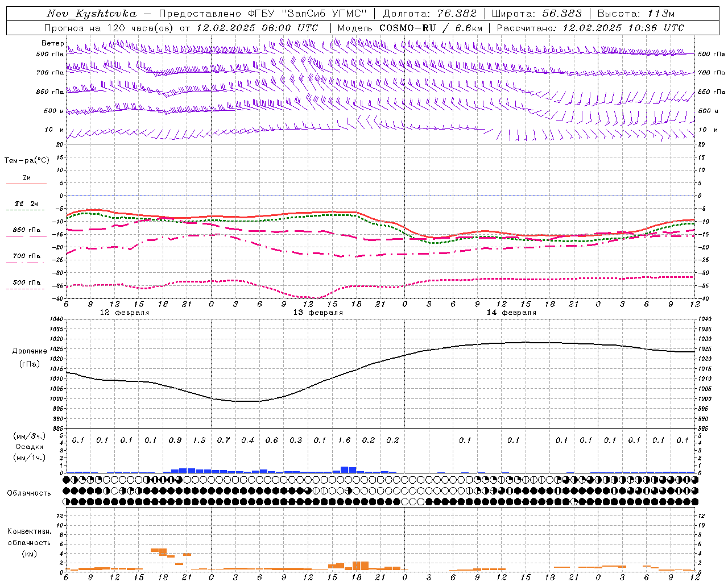The image size is (728, 582).
Task: Click the 0.4 precipitation value
Action: 247,440
